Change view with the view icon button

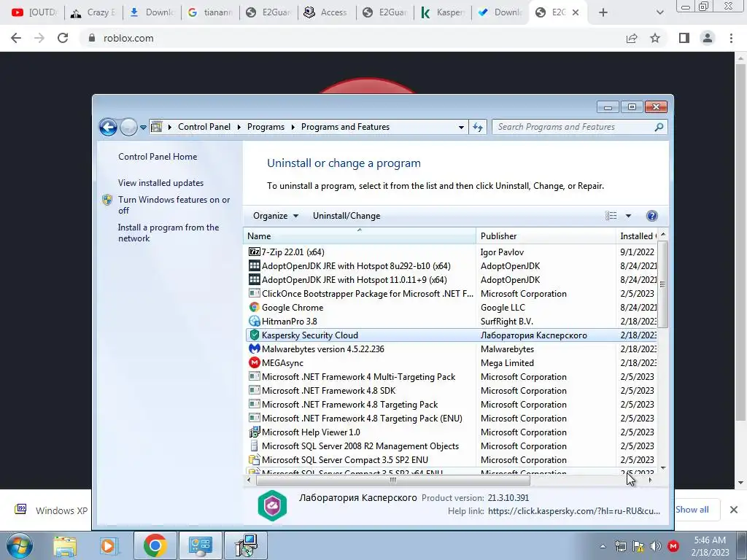[611, 216]
